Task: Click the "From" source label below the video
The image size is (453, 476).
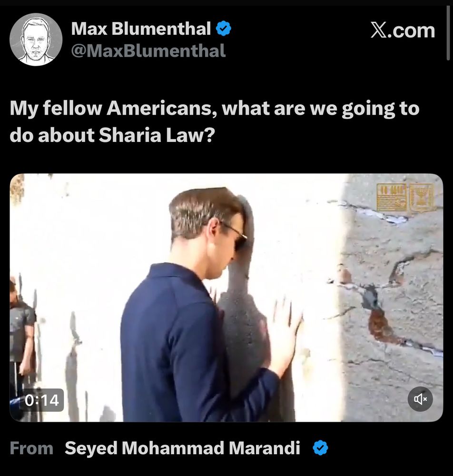Action: pyautogui.click(x=31, y=448)
